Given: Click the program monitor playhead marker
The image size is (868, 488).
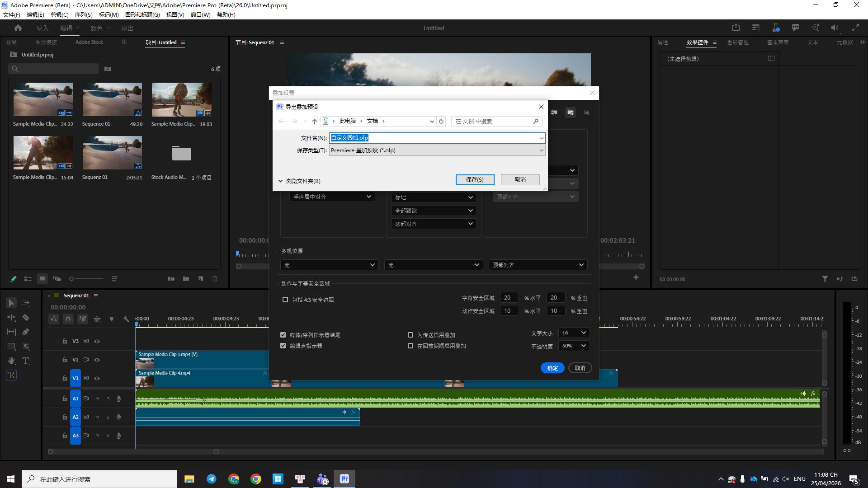Looking at the screenshot, I should pos(237,254).
